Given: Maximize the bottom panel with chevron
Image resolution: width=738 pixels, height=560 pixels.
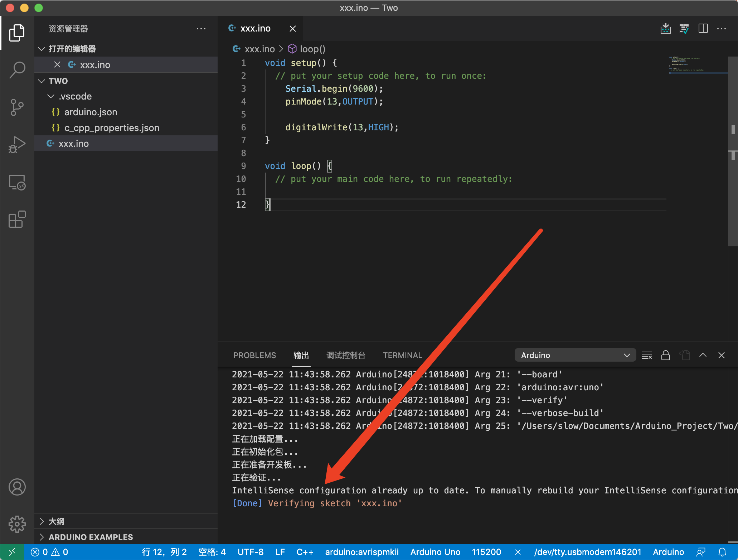Looking at the screenshot, I should coord(703,355).
